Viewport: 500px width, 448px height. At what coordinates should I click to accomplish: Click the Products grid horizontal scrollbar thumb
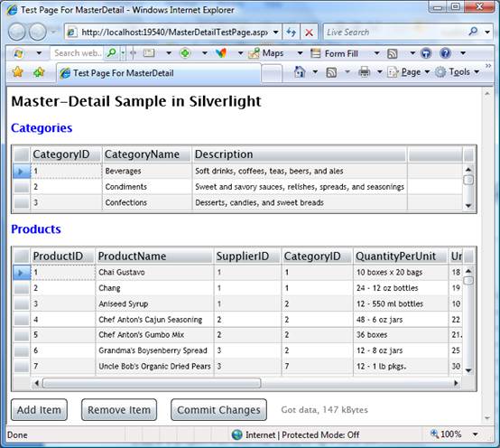(x=152, y=383)
